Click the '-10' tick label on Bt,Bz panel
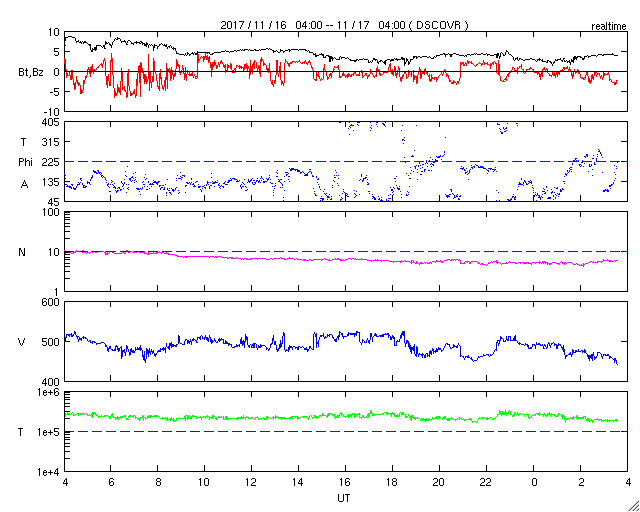Screen dimensions: 640x512 coord(53,112)
